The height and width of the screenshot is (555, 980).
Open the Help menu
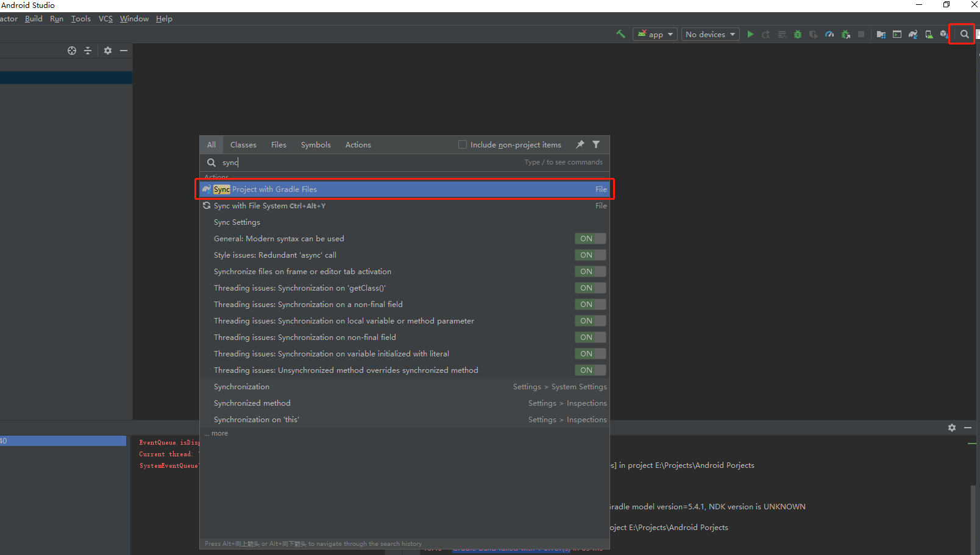click(164, 19)
